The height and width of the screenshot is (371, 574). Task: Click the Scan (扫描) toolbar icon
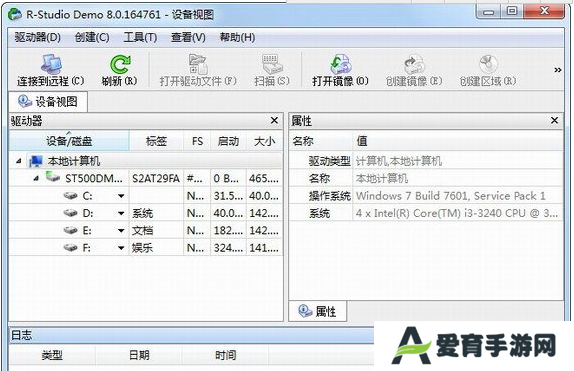[x=272, y=64]
